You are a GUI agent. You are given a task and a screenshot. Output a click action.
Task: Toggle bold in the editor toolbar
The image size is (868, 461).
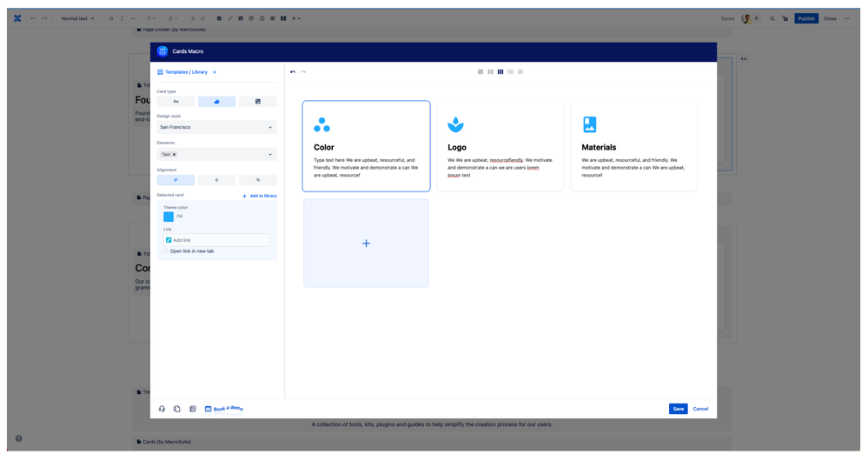tap(111, 18)
